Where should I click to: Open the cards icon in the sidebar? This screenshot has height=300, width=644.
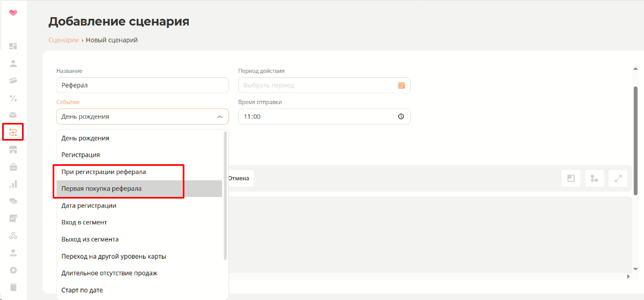point(13,81)
